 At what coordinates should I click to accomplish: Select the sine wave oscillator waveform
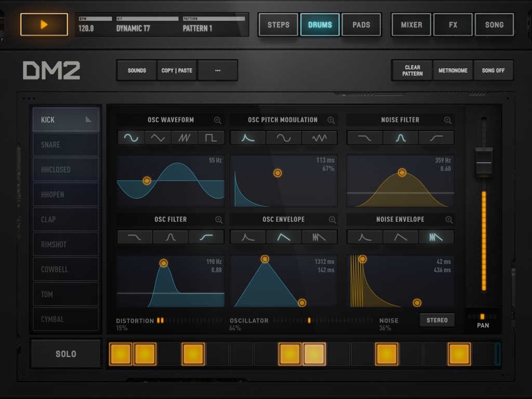click(131, 138)
